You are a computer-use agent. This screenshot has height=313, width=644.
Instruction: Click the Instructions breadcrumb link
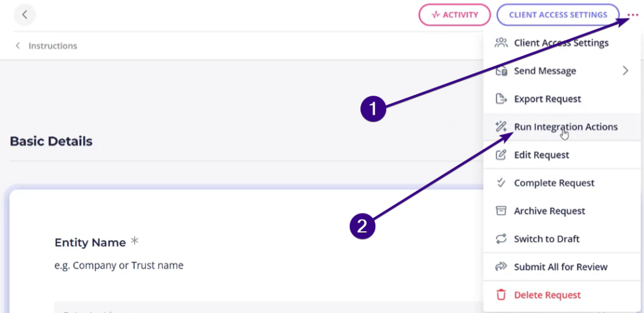(53, 46)
